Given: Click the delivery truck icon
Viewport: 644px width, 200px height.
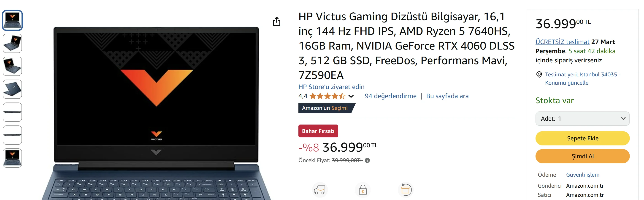Looking at the screenshot, I should tap(319, 190).
